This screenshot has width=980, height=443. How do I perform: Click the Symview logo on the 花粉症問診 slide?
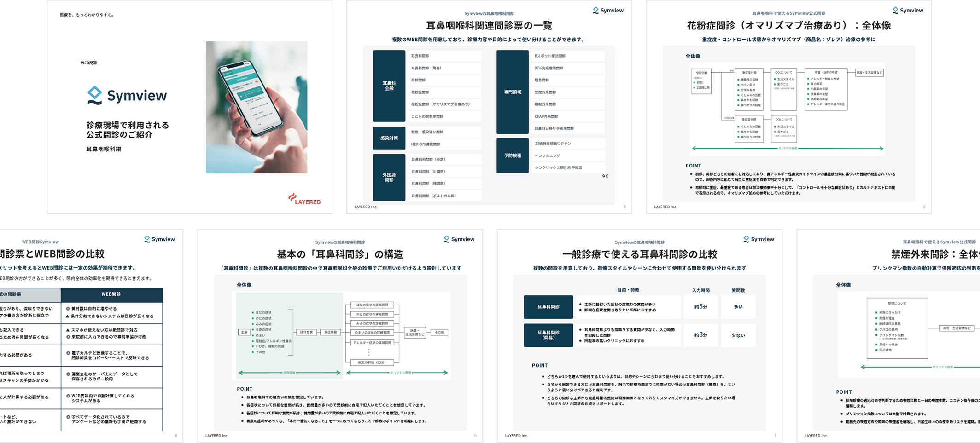coord(907,10)
